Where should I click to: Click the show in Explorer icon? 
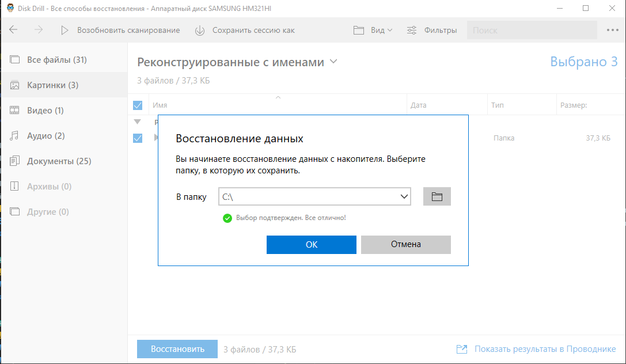click(461, 349)
